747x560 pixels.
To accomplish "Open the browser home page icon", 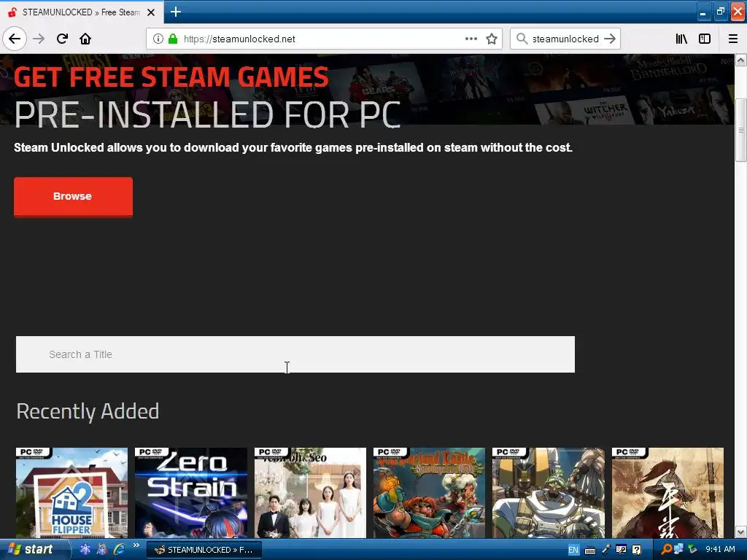I will [x=85, y=39].
